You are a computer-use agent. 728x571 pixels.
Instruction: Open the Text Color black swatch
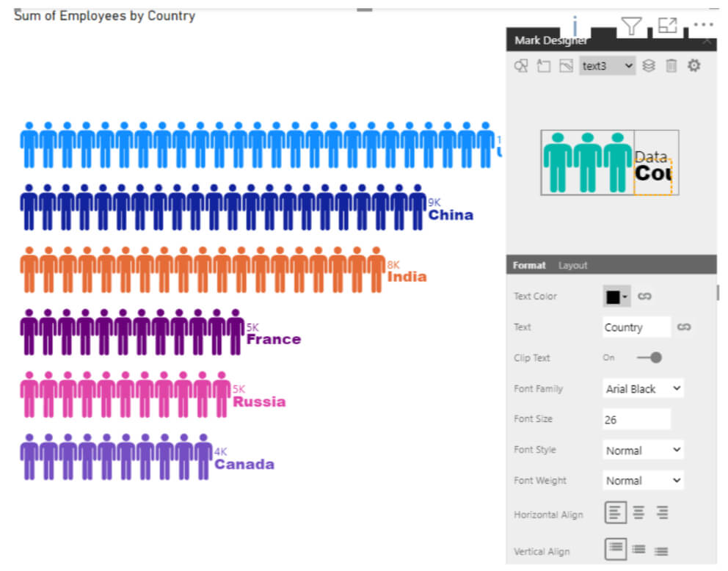coord(616,297)
